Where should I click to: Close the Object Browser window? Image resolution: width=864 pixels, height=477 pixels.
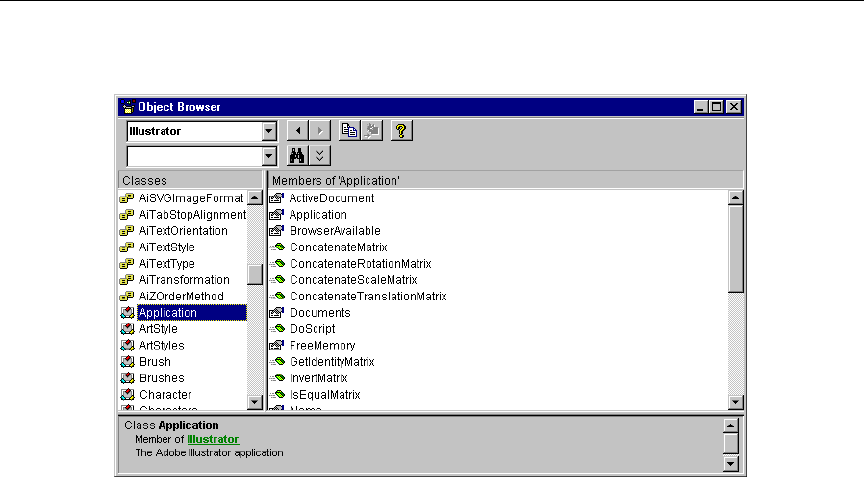click(x=734, y=107)
